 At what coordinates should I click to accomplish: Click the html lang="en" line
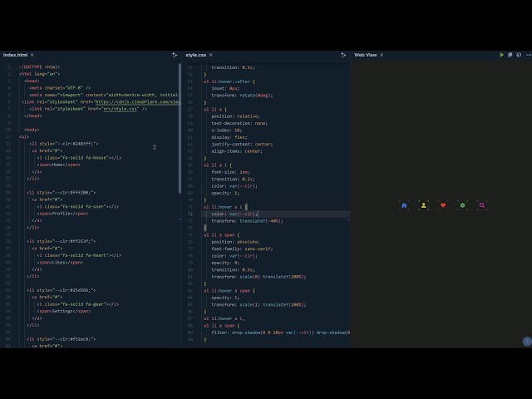tap(39, 74)
